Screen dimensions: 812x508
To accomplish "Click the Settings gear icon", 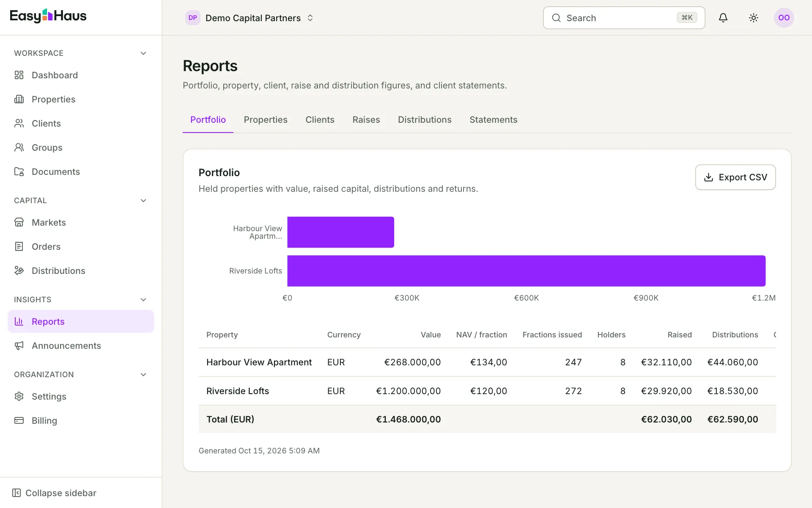I will pos(19,396).
